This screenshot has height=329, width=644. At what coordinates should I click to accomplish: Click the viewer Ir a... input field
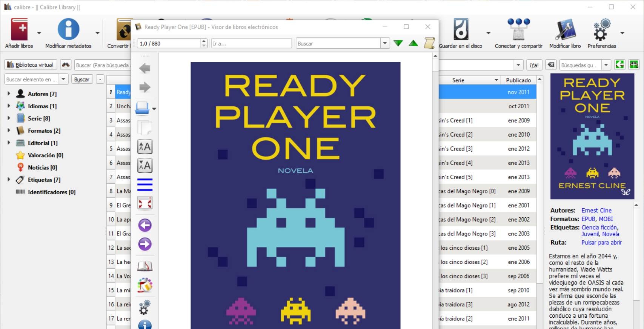[252, 43]
